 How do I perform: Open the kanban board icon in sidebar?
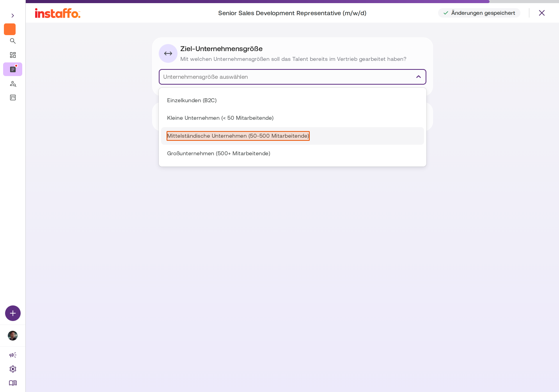13,98
